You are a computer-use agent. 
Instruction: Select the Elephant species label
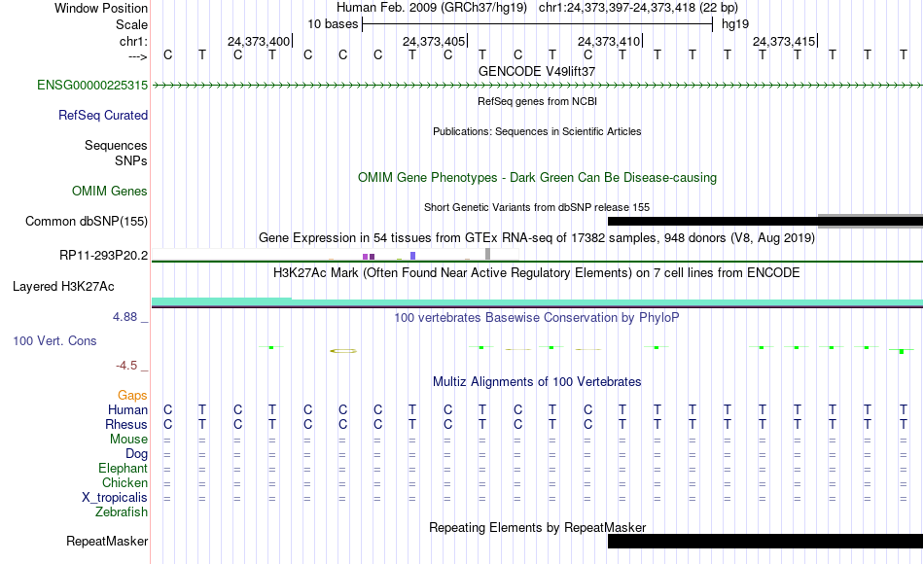point(124,469)
